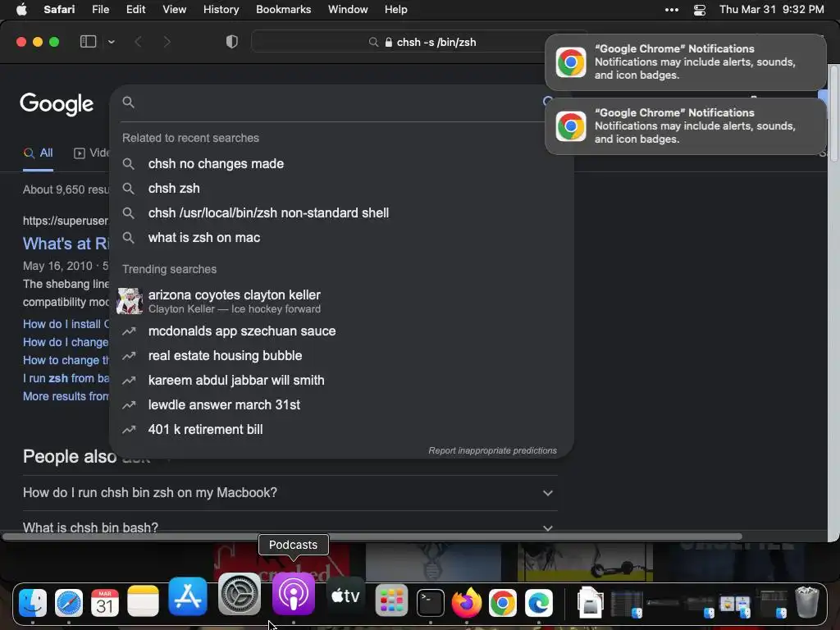Open the 'What's at Ri...' search result
Image resolution: width=840 pixels, height=630 pixels.
point(66,244)
